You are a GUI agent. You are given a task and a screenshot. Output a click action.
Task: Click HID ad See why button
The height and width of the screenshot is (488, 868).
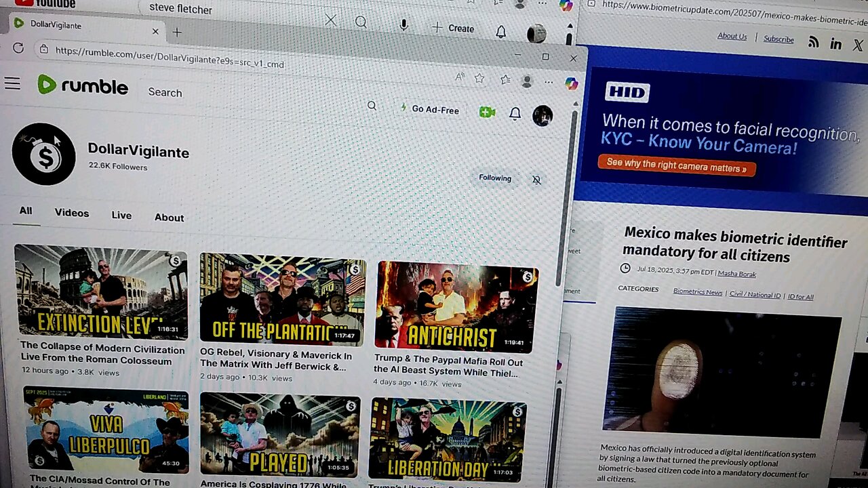[677, 166]
